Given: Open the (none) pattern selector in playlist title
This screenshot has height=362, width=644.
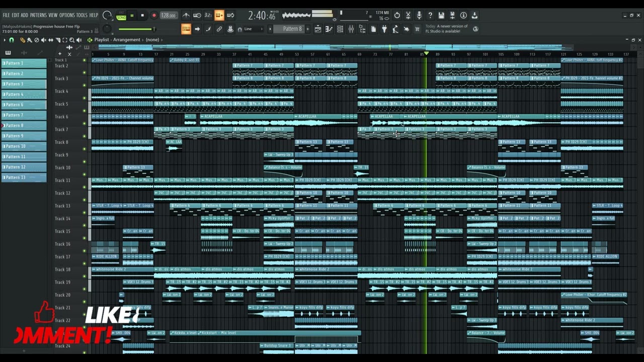Looking at the screenshot, I should 152,40.
